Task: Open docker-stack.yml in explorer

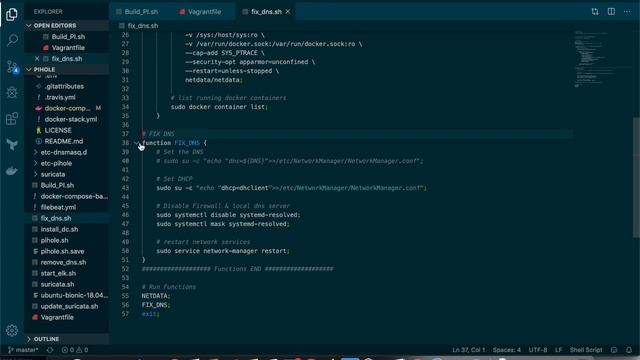Action: coord(71,120)
